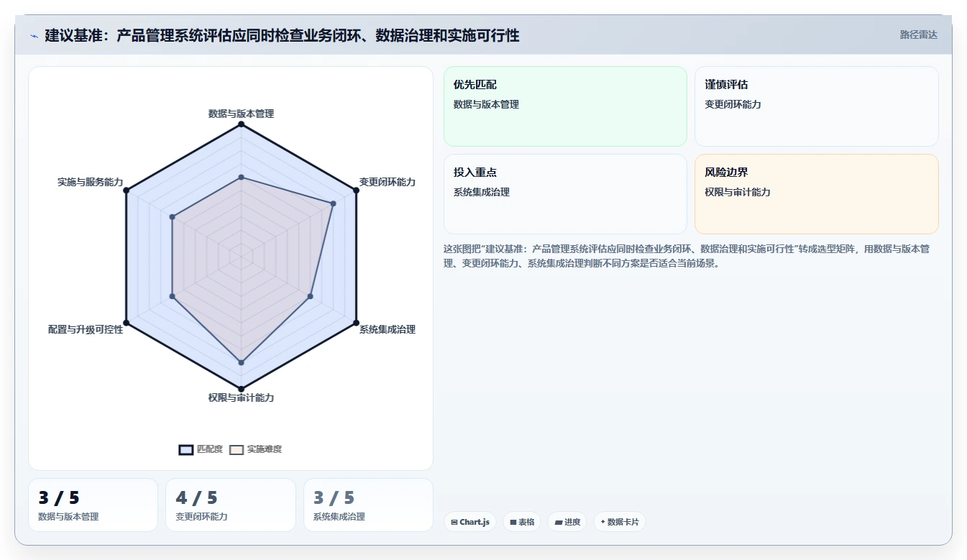
Task: Click the Chart.js tag chip
Action: click(x=469, y=522)
